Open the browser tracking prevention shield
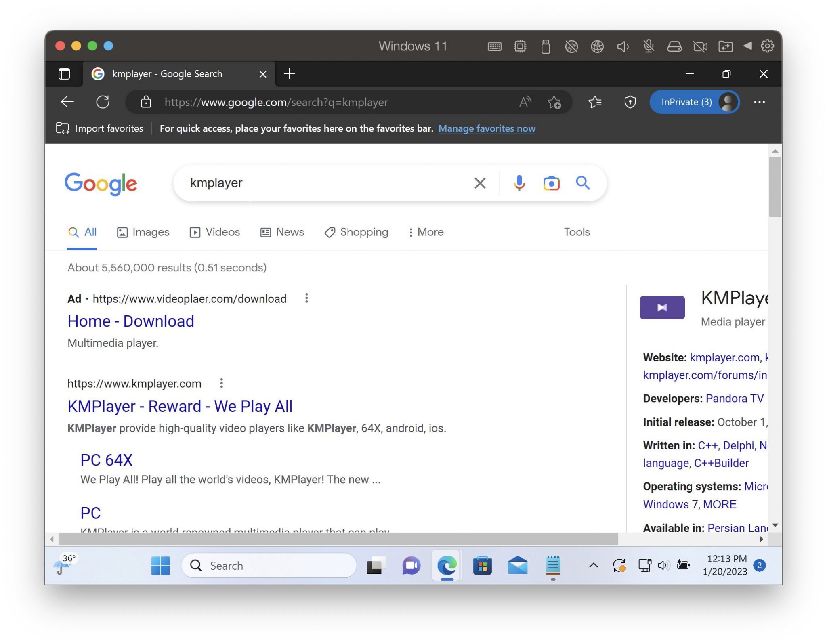Image resolution: width=827 pixels, height=644 pixels. pyautogui.click(x=630, y=102)
